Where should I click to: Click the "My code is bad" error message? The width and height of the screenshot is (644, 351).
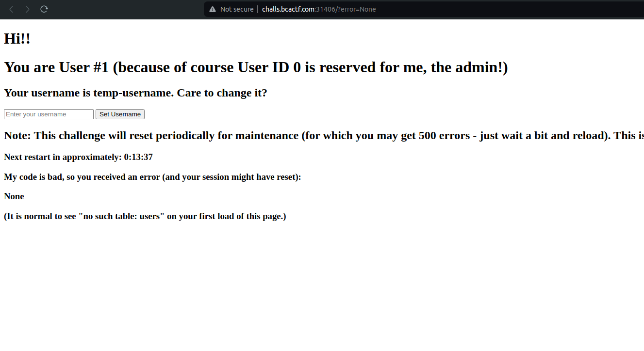coord(152,177)
